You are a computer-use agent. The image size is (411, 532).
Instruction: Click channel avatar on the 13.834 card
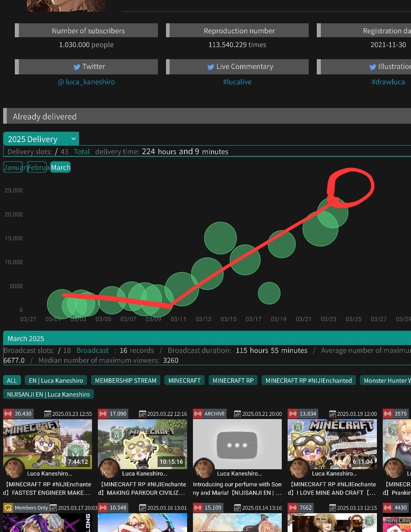click(299, 468)
